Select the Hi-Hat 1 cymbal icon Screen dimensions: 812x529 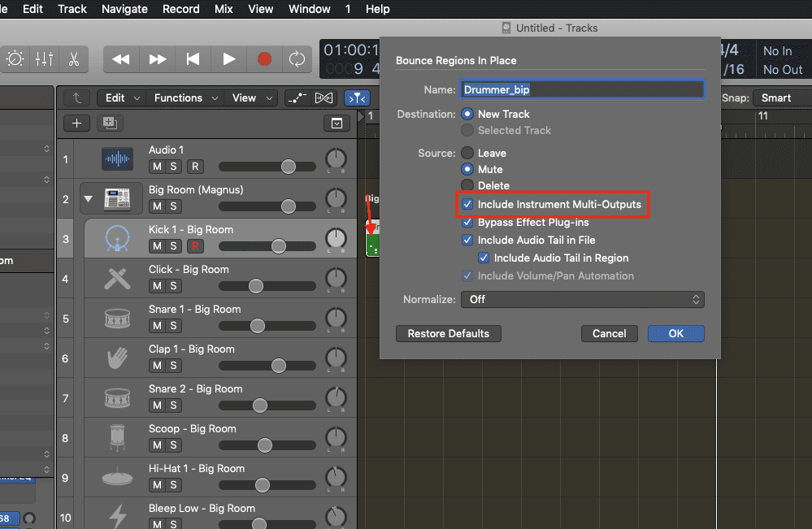pos(117,478)
